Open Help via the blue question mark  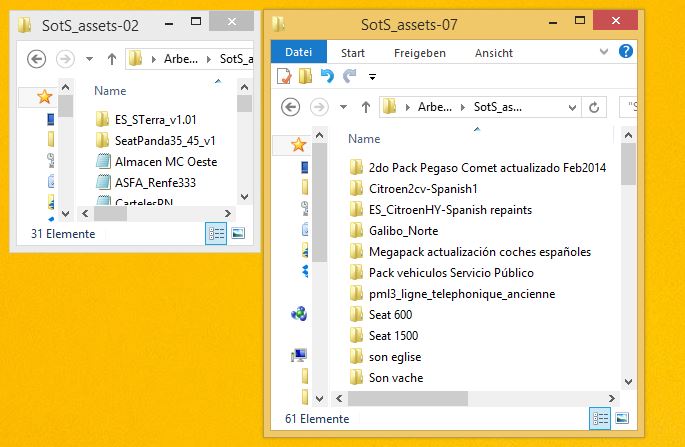(x=626, y=52)
